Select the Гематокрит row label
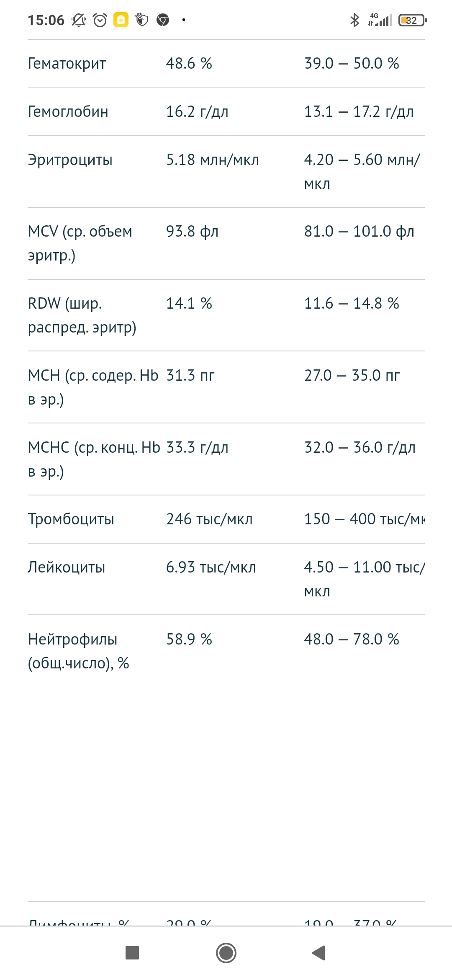The width and height of the screenshot is (452, 980). coord(67,64)
